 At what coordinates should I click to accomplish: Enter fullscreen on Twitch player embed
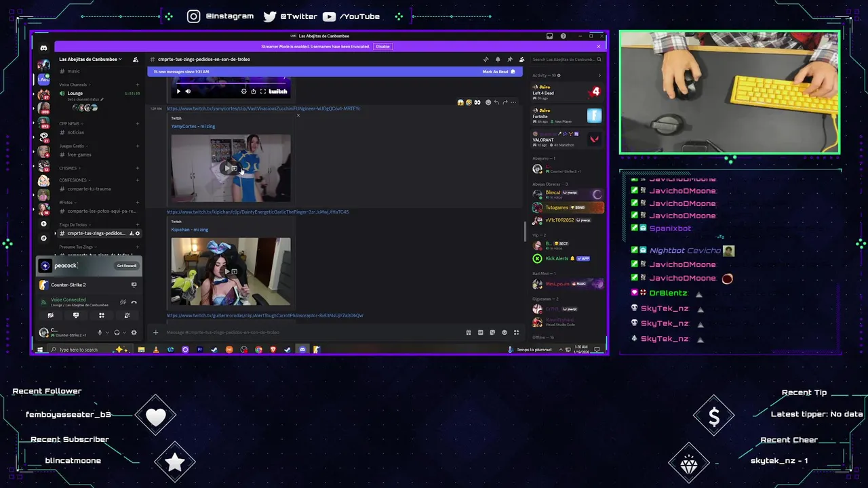(263, 91)
